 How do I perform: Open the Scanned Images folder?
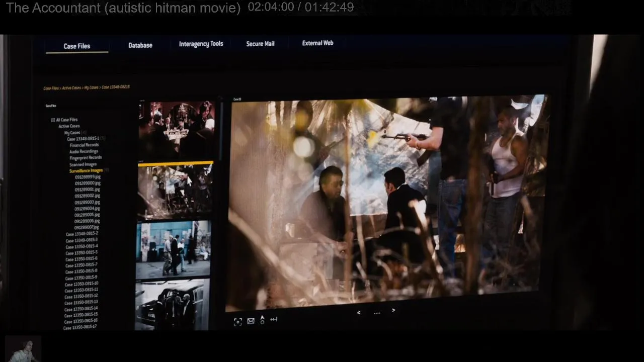[83, 164]
